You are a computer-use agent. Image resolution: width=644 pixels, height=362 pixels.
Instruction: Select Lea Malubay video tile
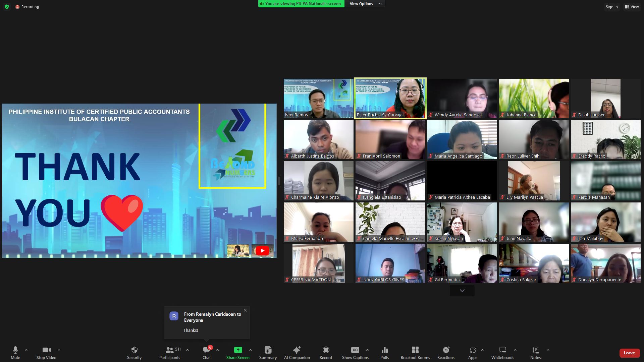coord(606,222)
